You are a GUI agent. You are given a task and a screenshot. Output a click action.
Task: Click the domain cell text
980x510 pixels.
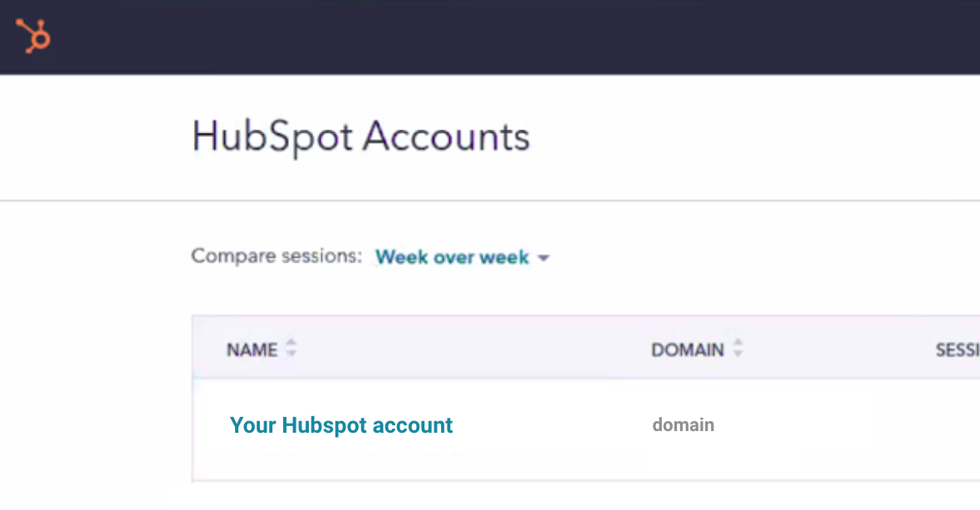(x=684, y=425)
